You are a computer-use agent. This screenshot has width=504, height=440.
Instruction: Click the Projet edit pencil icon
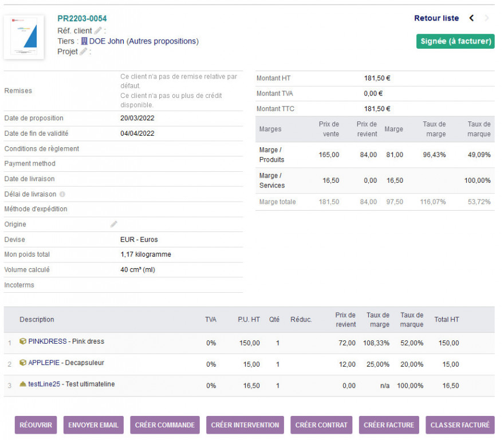(84, 52)
